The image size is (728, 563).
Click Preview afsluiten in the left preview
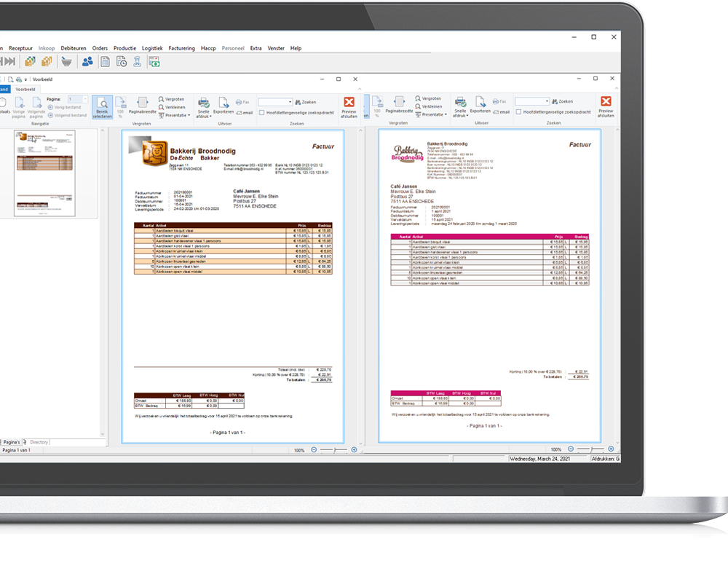[x=349, y=107]
